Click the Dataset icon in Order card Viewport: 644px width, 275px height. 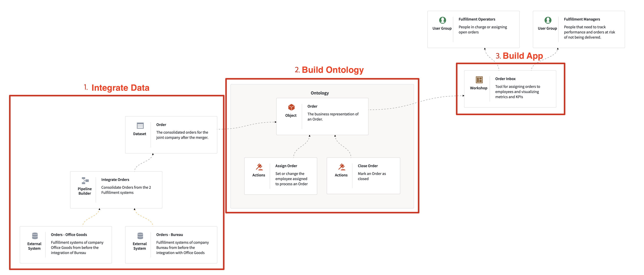pos(140,126)
